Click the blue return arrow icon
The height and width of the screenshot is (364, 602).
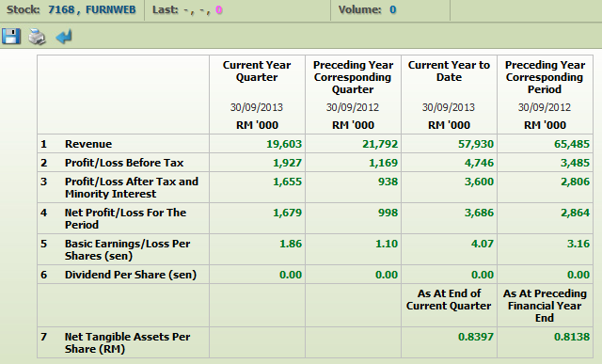(x=64, y=37)
